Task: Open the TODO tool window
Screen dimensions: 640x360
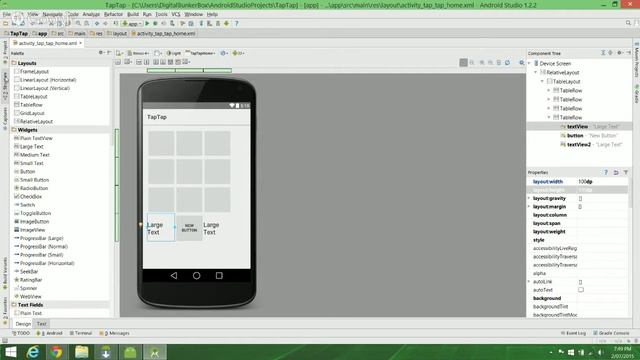Action: (21, 333)
